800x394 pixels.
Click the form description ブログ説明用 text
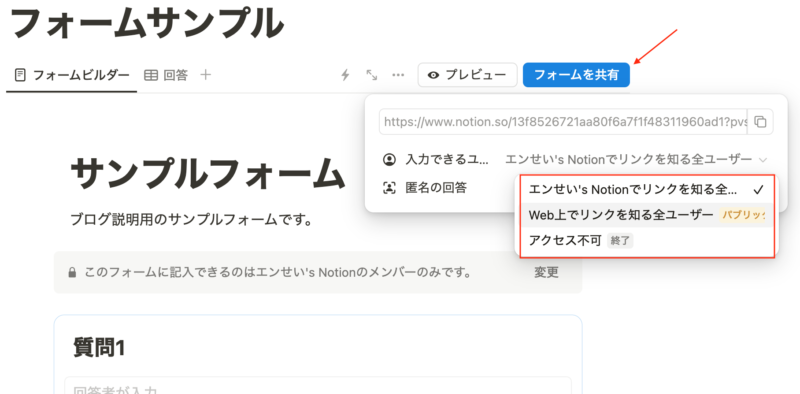(x=191, y=220)
